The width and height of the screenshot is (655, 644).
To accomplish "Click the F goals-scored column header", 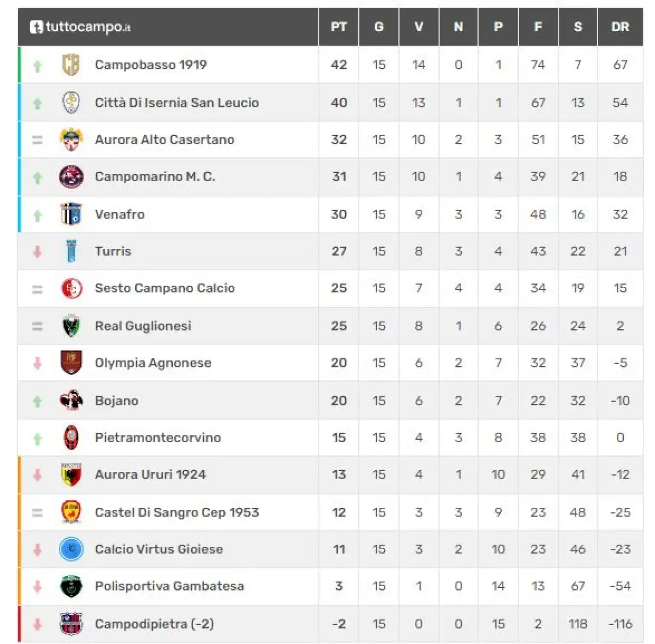I will 538,27.
